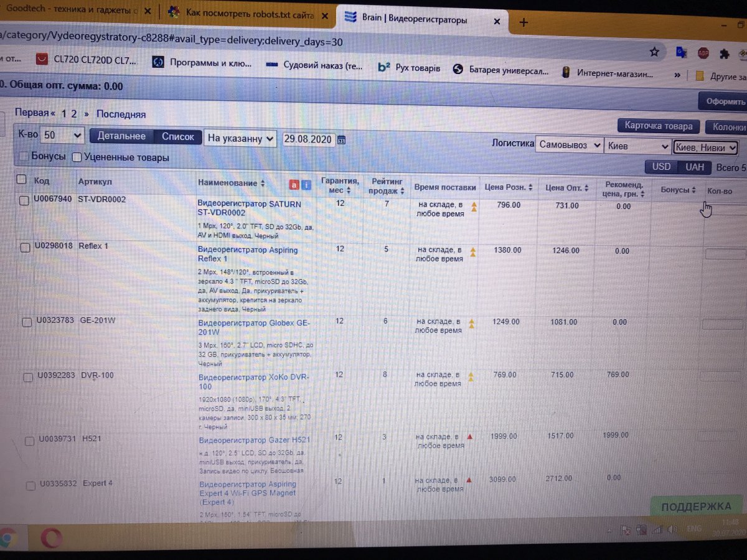Click the availability arrows for Globex GE-201W
The image size is (747, 560).
tap(471, 324)
